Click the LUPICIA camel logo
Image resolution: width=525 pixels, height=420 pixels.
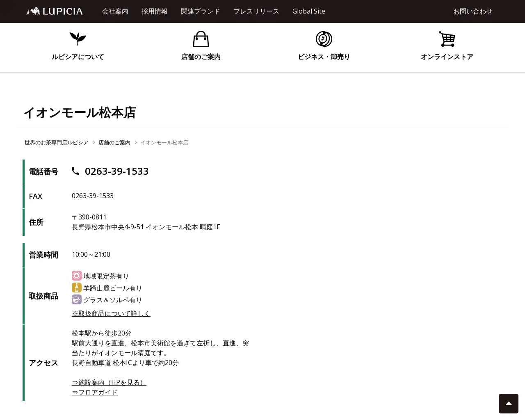pos(54,11)
